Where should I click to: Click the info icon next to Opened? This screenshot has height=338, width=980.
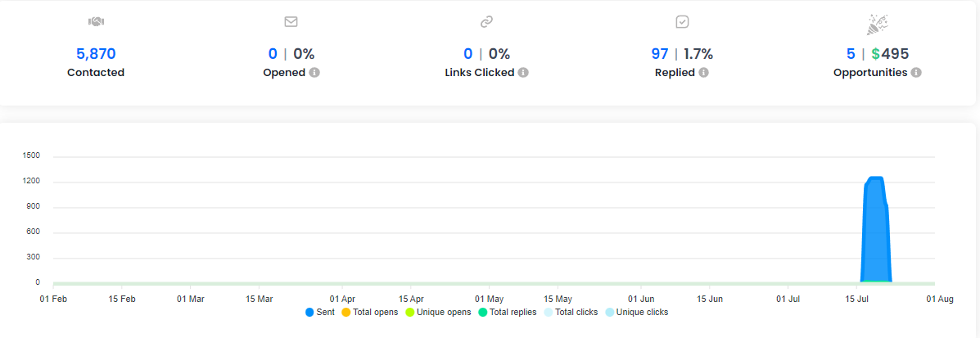click(x=314, y=72)
